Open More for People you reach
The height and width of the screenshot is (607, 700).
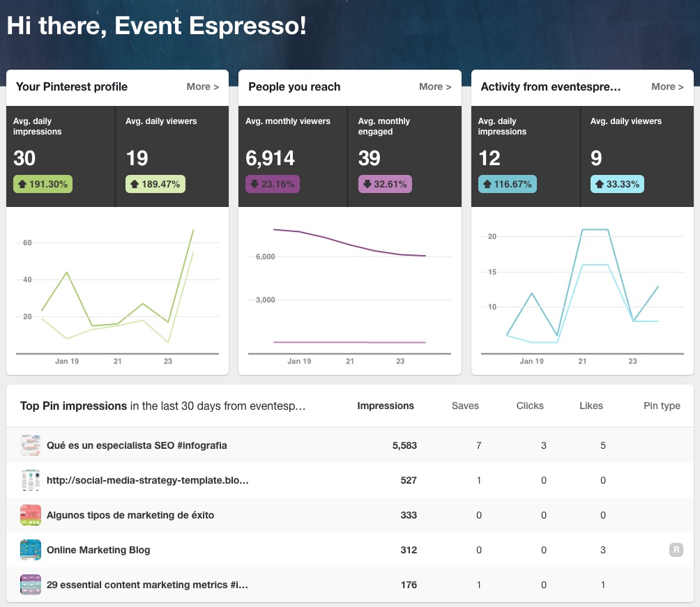click(x=435, y=86)
